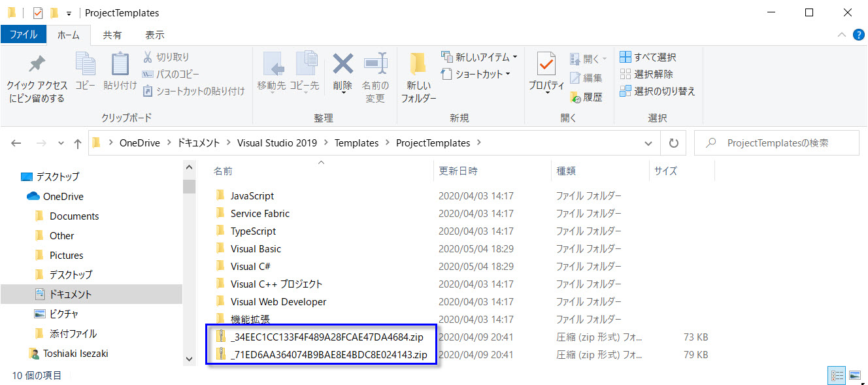Select Desktop (デスクトップ) at tree top

[50, 177]
